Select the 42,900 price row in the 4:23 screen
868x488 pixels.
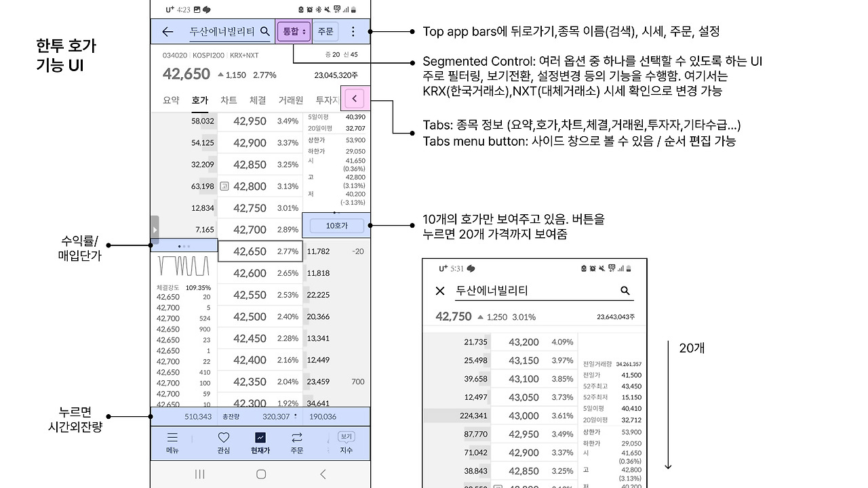point(260,143)
